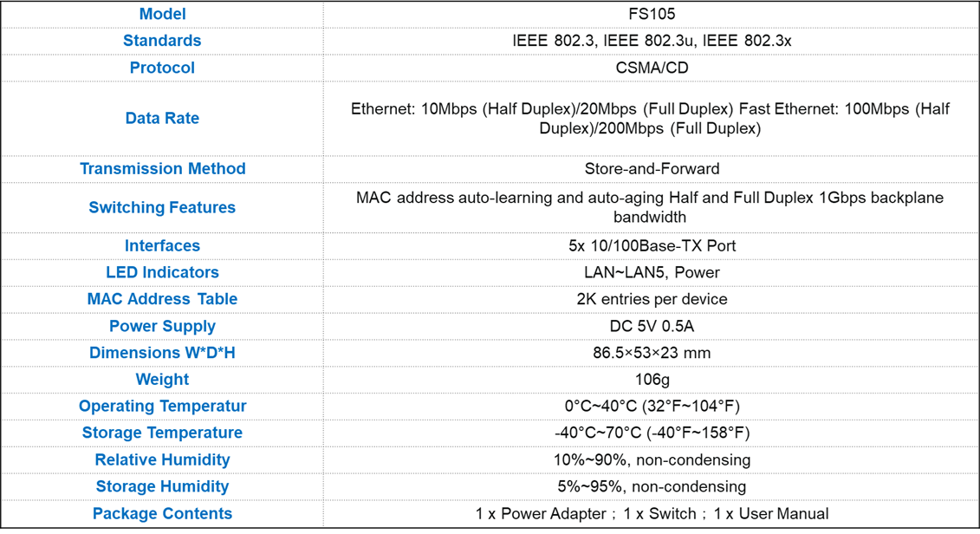Select the 5x 10/100Base-TX Port text
Image resolution: width=980 pixels, height=534 pixels.
click(x=652, y=245)
